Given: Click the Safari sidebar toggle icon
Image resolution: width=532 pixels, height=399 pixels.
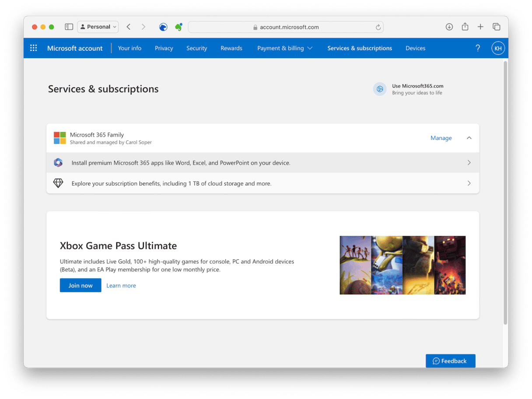Looking at the screenshot, I should coord(69,27).
